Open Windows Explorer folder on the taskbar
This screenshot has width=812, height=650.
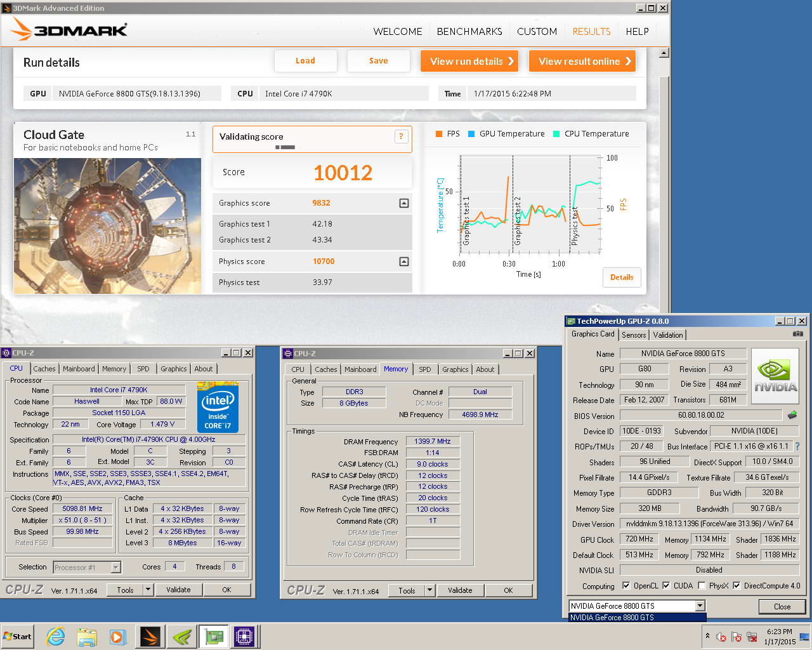87,637
